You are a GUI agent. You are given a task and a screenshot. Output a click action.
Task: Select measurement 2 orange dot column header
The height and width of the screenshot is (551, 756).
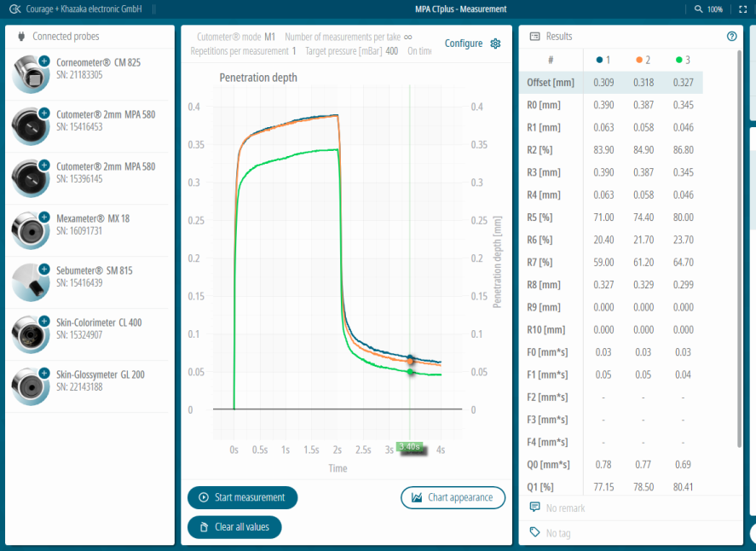click(x=643, y=60)
